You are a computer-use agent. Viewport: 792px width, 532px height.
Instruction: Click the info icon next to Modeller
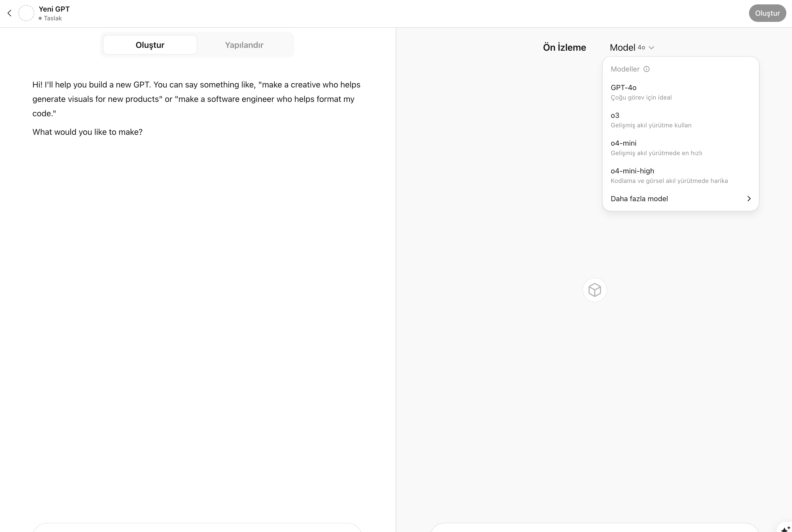point(646,69)
